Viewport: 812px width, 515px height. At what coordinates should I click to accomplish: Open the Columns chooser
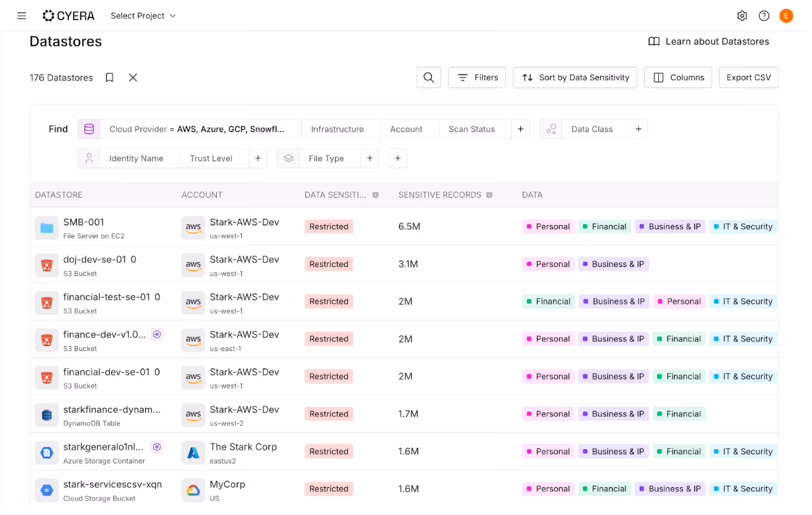pos(678,77)
